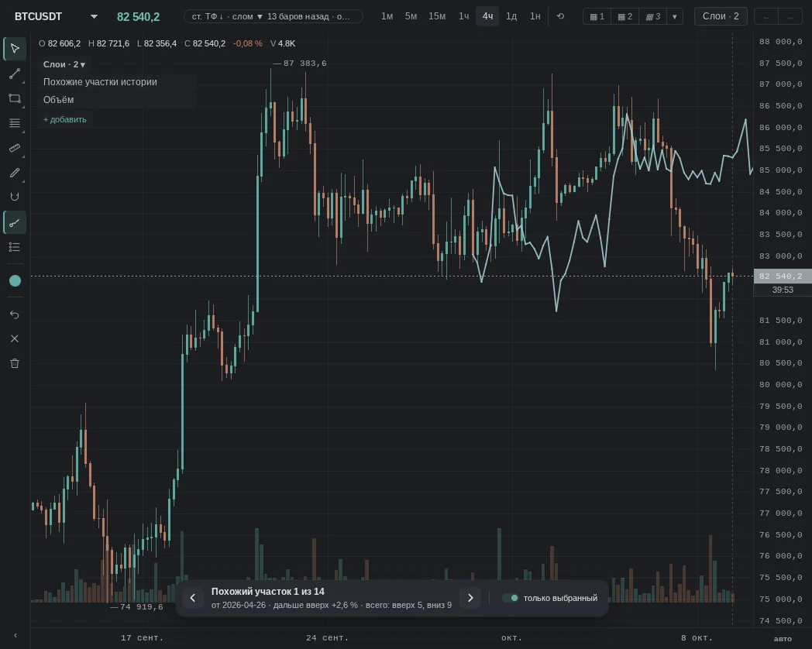
Task: Open the Слои · 2 button in top bar
Action: coord(721,16)
